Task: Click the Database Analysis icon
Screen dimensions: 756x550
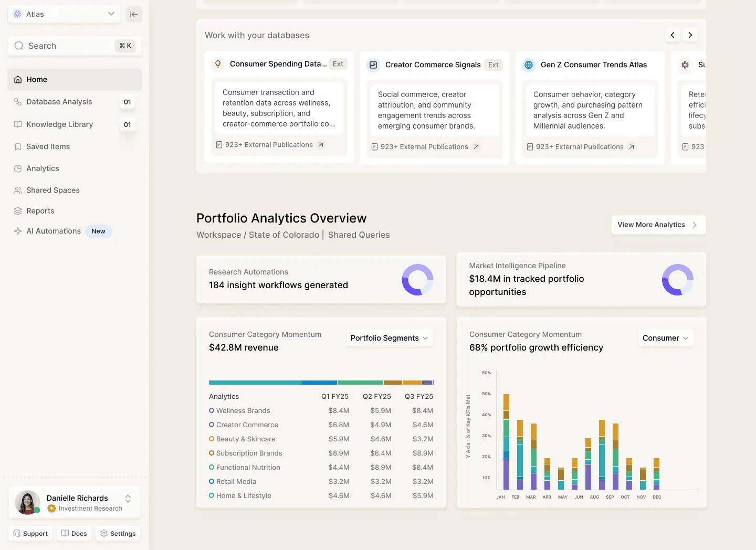Action: click(x=18, y=102)
